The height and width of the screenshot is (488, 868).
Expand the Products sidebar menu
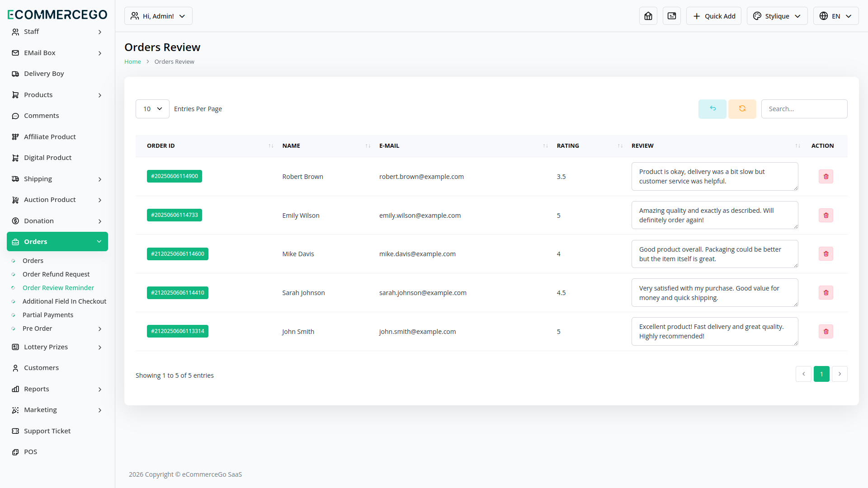click(x=57, y=95)
